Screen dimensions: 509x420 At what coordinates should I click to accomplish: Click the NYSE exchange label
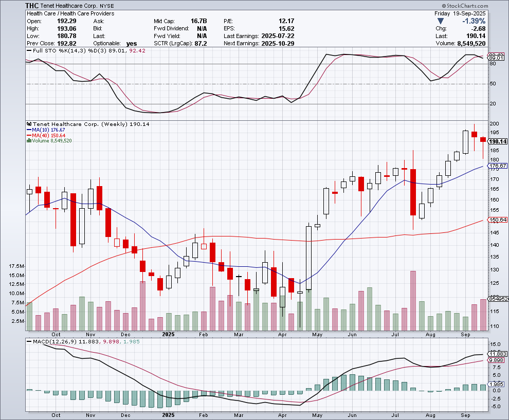(x=107, y=6)
